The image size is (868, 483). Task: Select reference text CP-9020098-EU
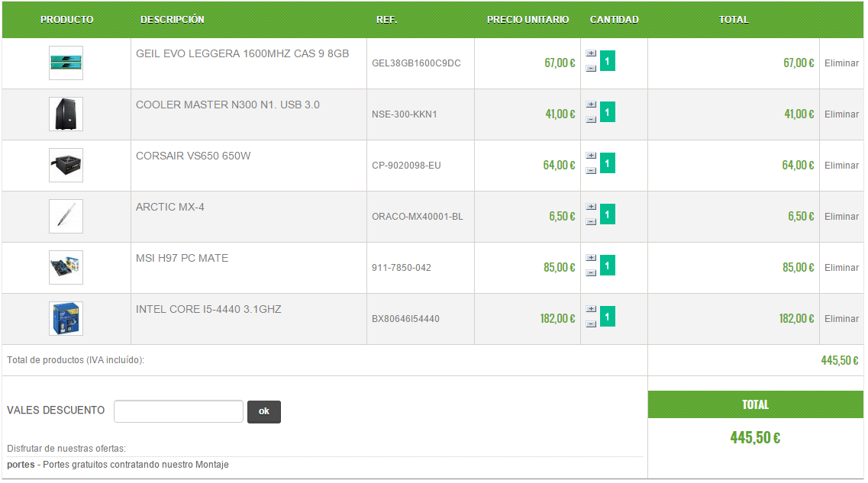click(x=406, y=166)
